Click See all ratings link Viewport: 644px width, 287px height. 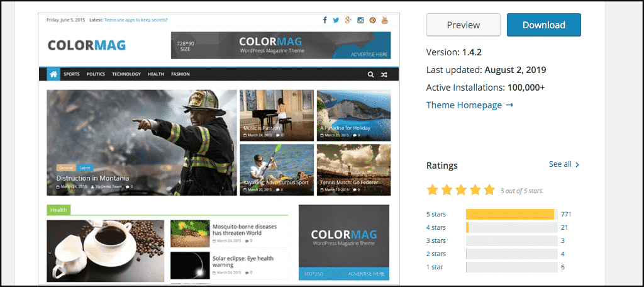[x=560, y=164]
